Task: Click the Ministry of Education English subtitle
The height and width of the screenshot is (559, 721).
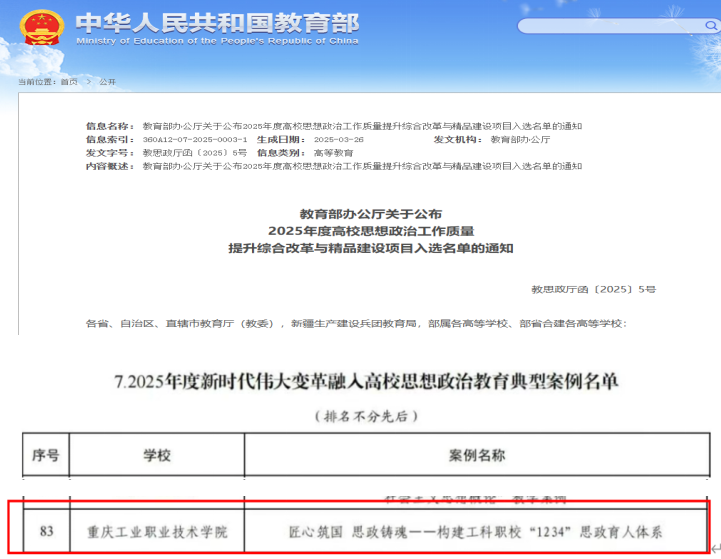Action: (x=217, y=41)
